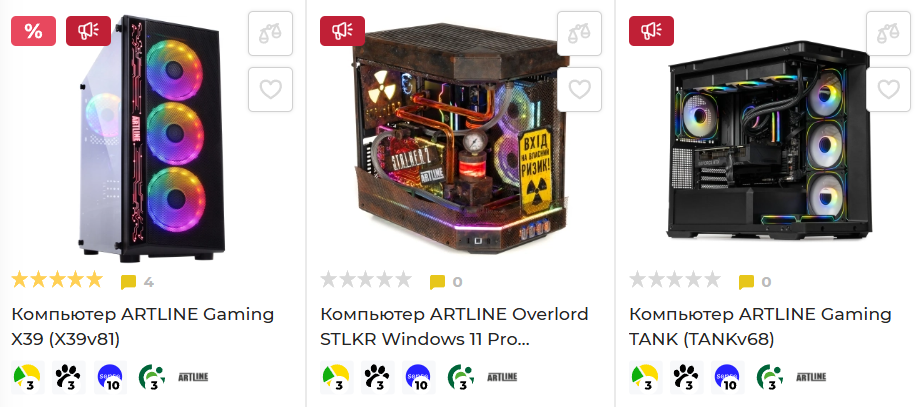Click megaphone promo badge on Overlord STLKR
Screen dimensions: 922x407
pyautogui.click(x=342, y=31)
